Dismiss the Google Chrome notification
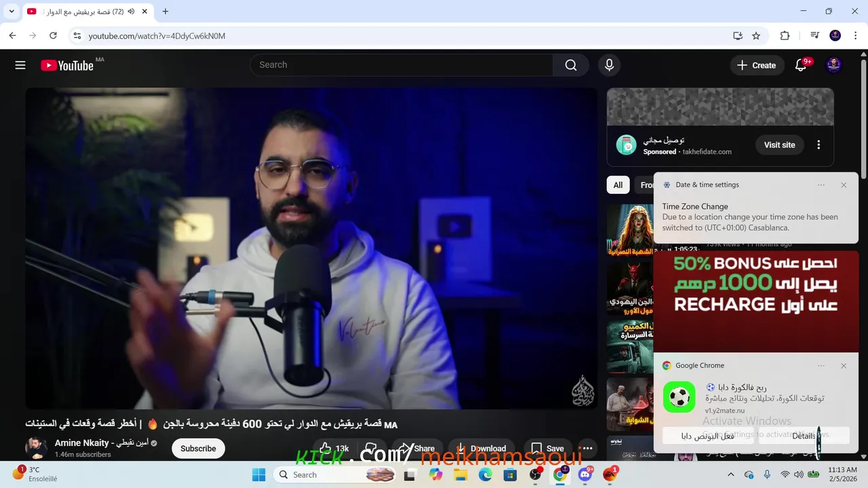The width and height of the screenshot is (868, 488). [844, 365]
